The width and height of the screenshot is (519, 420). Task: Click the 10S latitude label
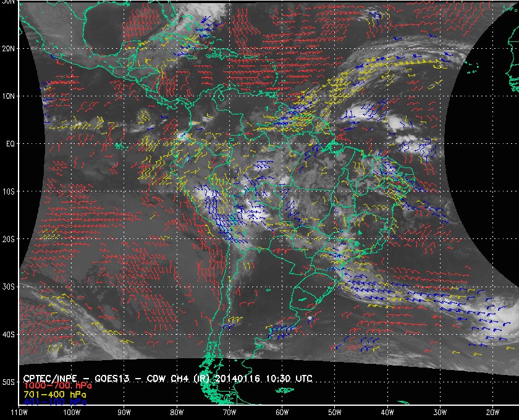point(8,191)
